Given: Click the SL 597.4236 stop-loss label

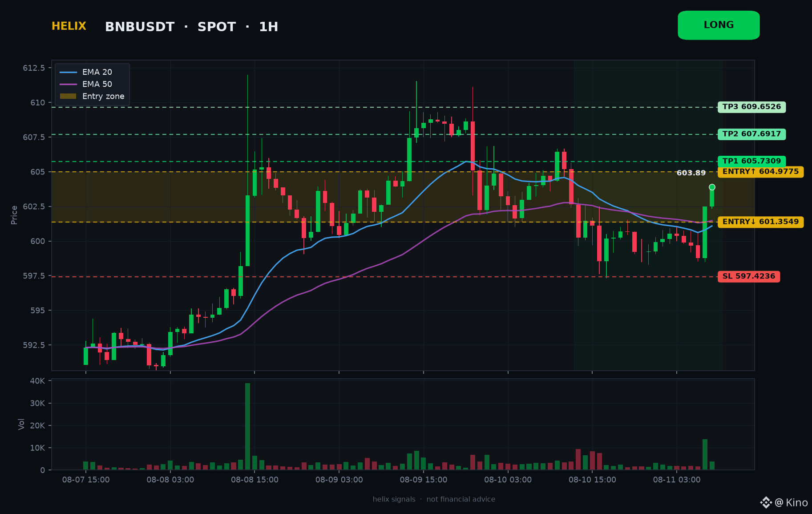Looking at the screenshot, I should (x=749, y=276).
